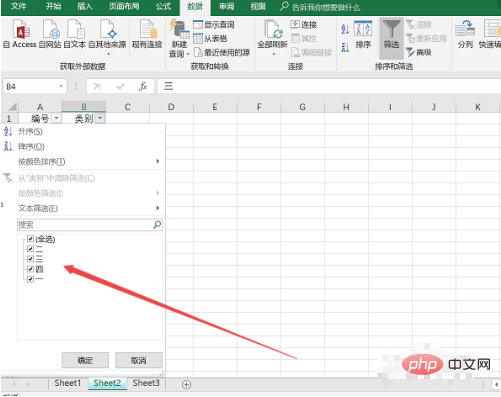Choose From Table (从表格) icon
Screen dimensions: 501x397
pos(198,38)
